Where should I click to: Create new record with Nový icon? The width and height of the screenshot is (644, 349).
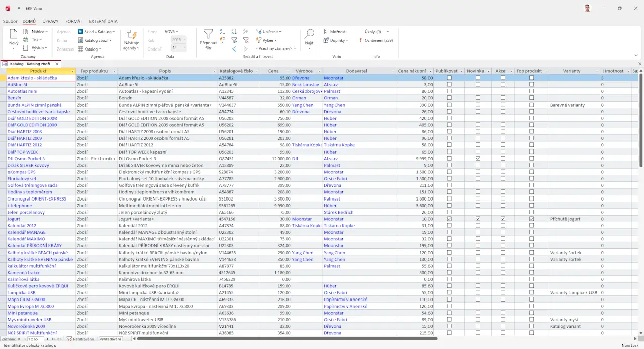(14, 35)
